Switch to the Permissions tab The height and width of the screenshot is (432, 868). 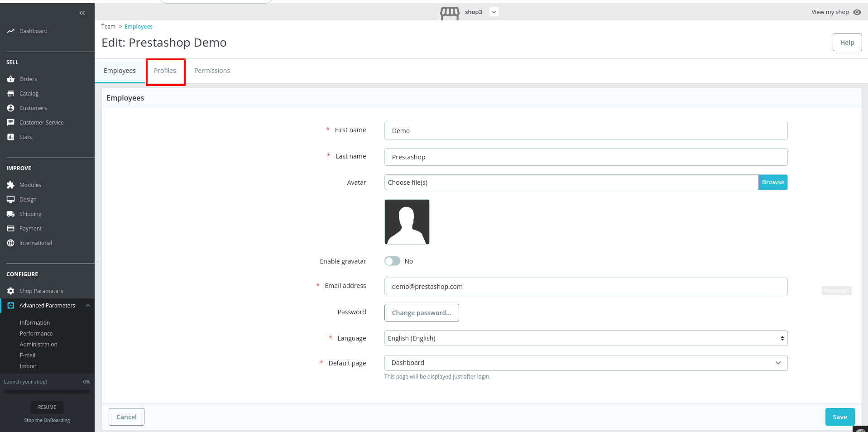click(x=212, y=71)
